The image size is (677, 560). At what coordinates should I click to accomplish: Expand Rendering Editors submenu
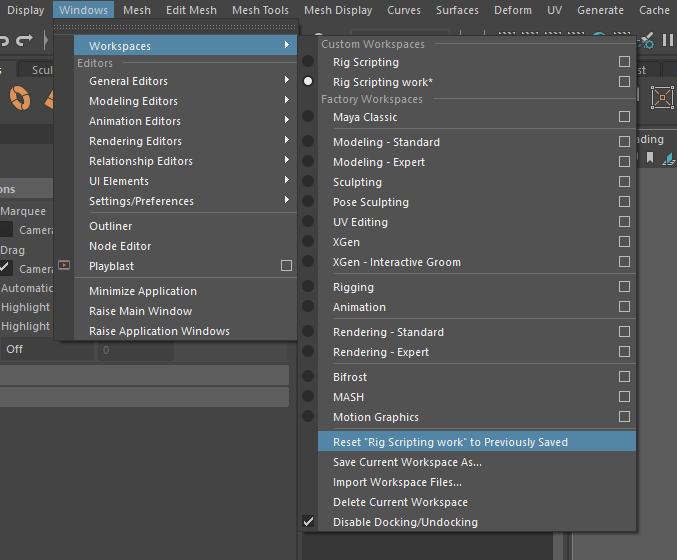186,141
